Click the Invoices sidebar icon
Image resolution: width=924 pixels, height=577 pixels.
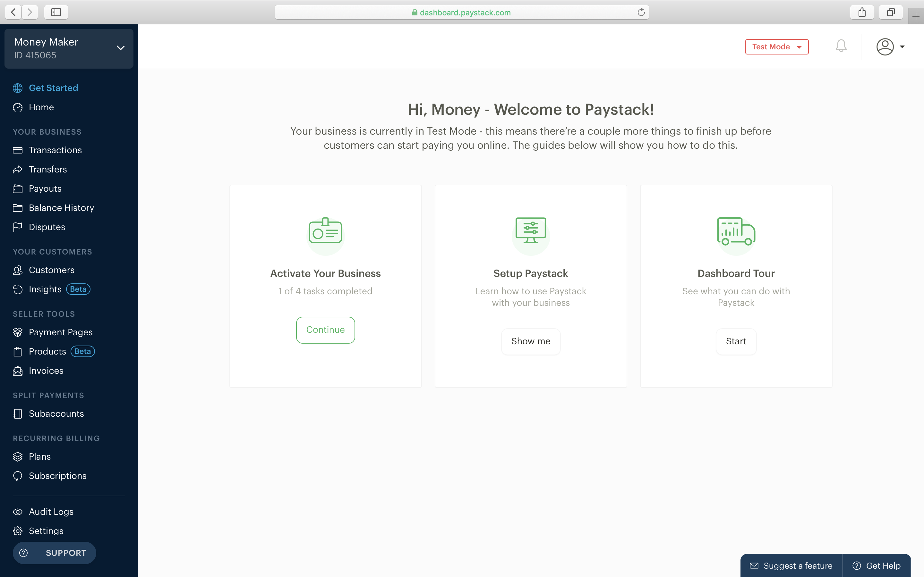pyautogui.click(x=18, y=370)
